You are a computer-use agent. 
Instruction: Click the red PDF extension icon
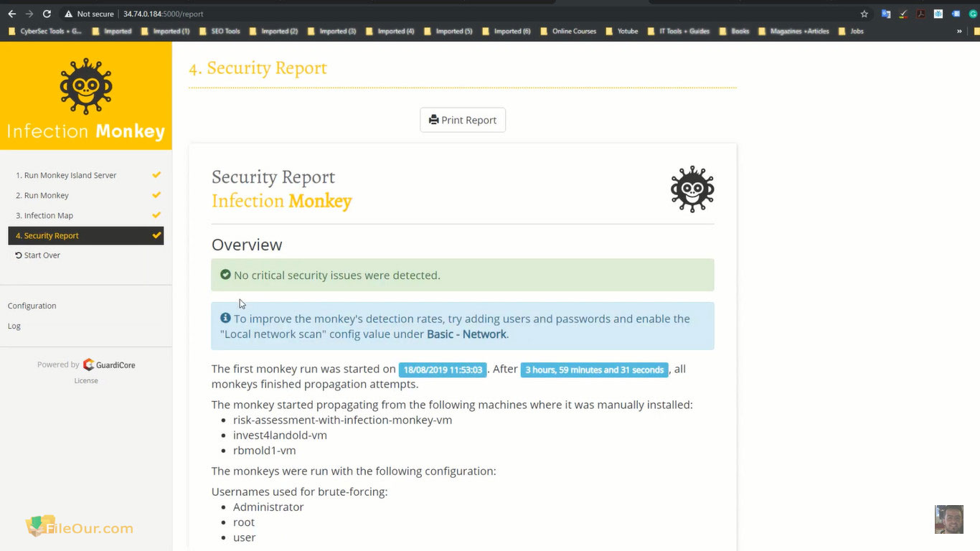click(921, 14)
